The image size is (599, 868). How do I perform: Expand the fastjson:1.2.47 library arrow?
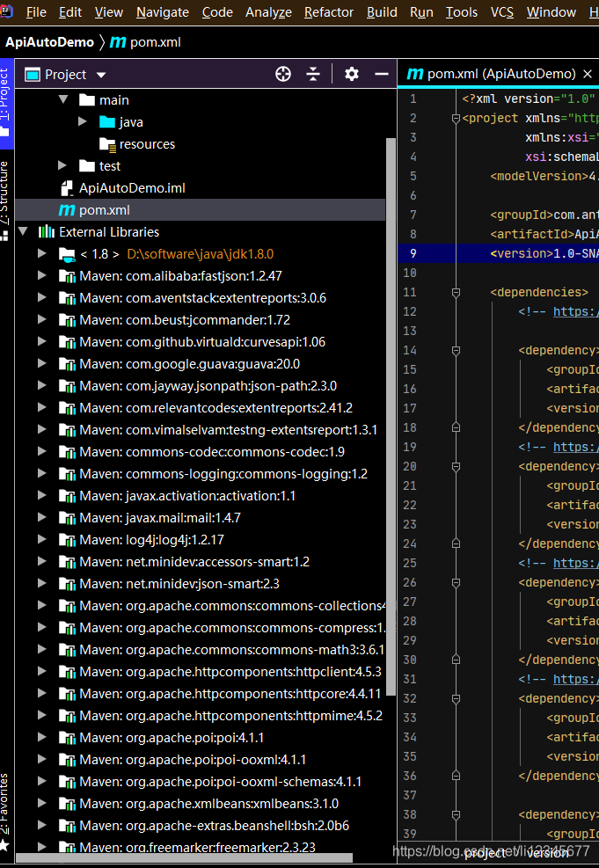coord(41,275)
